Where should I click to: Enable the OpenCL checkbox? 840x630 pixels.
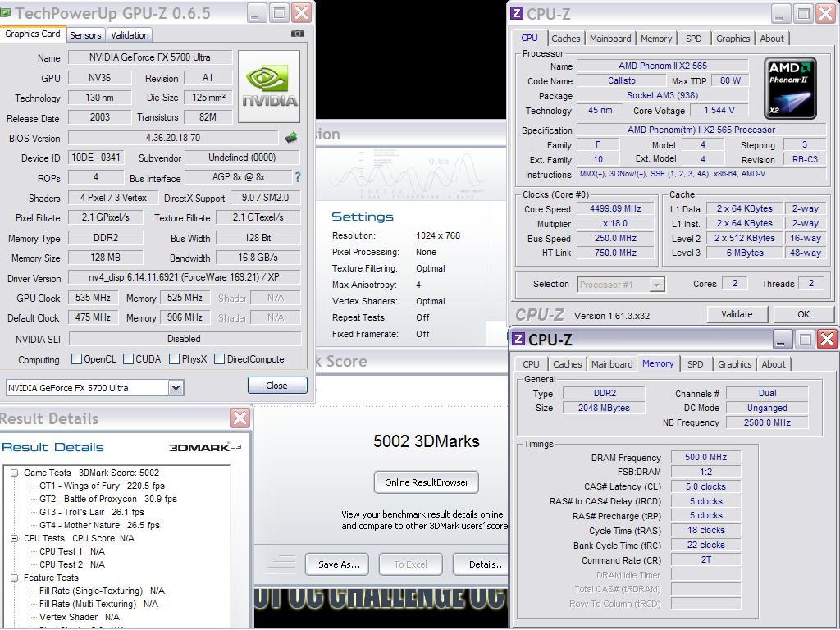coord(76,359)
